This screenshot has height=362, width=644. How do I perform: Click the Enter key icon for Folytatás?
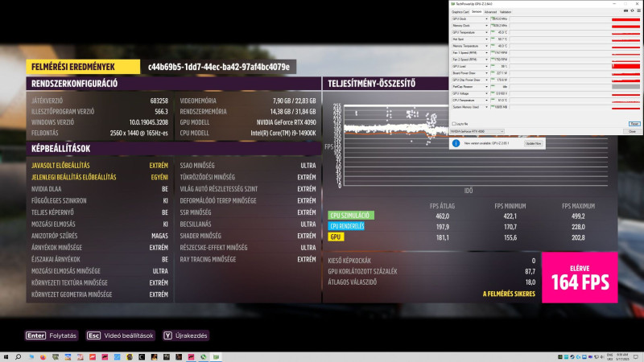tap(35, 335)
